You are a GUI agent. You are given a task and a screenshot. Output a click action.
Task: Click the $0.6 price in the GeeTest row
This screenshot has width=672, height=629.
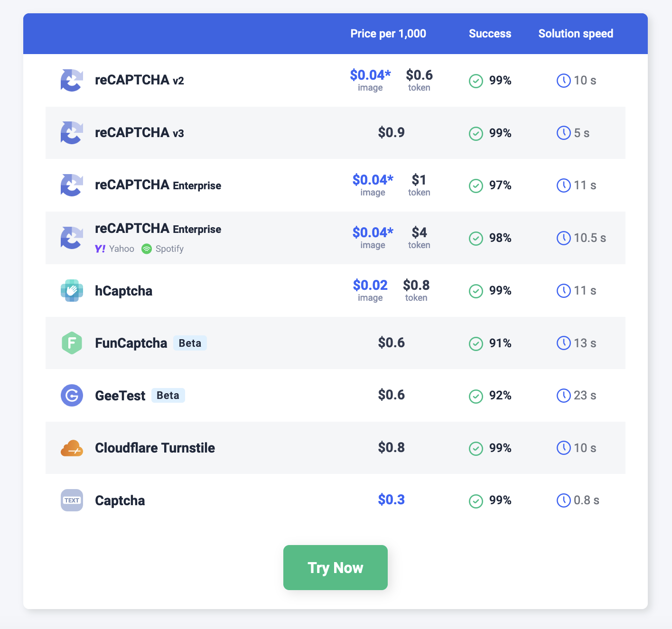pyautogui.click(x=392, y=395)
